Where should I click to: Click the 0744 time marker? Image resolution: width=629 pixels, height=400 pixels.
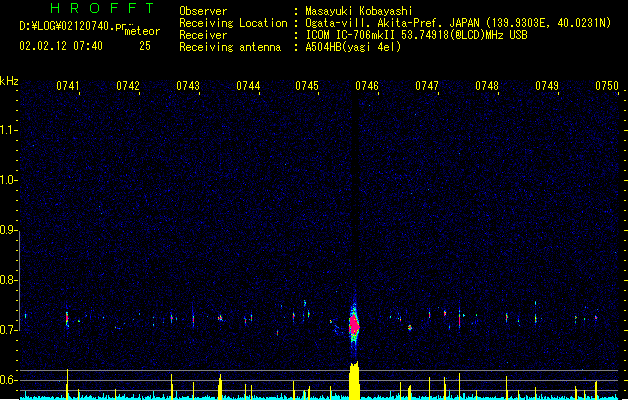point(248,86)
